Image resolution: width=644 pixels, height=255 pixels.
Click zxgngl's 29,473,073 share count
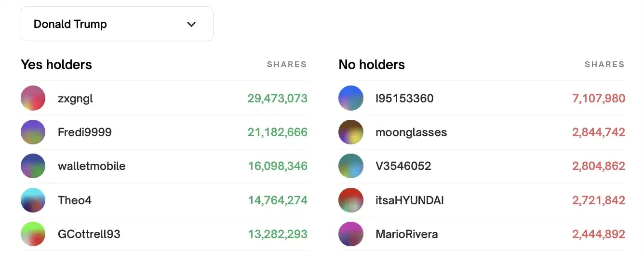(x=277, y=99)
